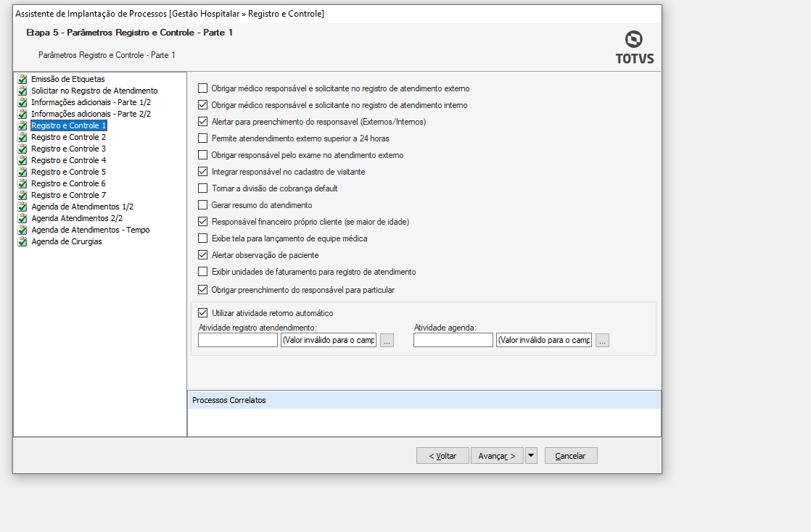811x532 pixels.
Task: Open lookup button for Atividade registro atendimento
Action: [387, 341]
